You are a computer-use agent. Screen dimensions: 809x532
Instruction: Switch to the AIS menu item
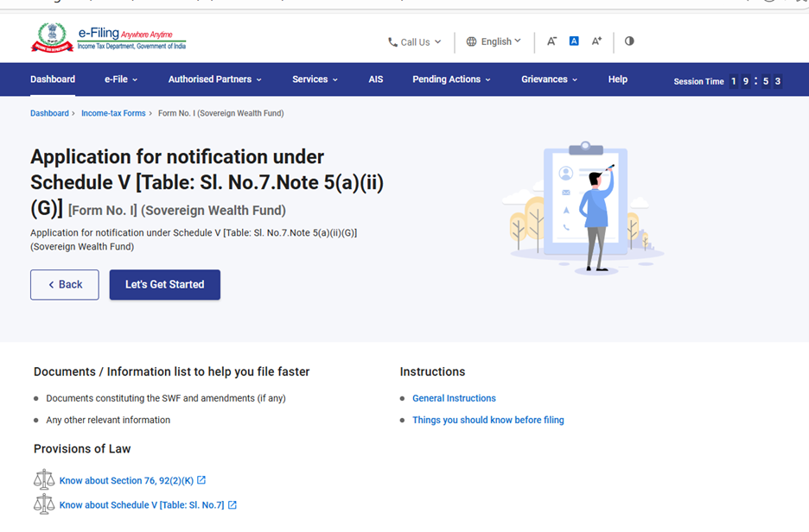375,79
